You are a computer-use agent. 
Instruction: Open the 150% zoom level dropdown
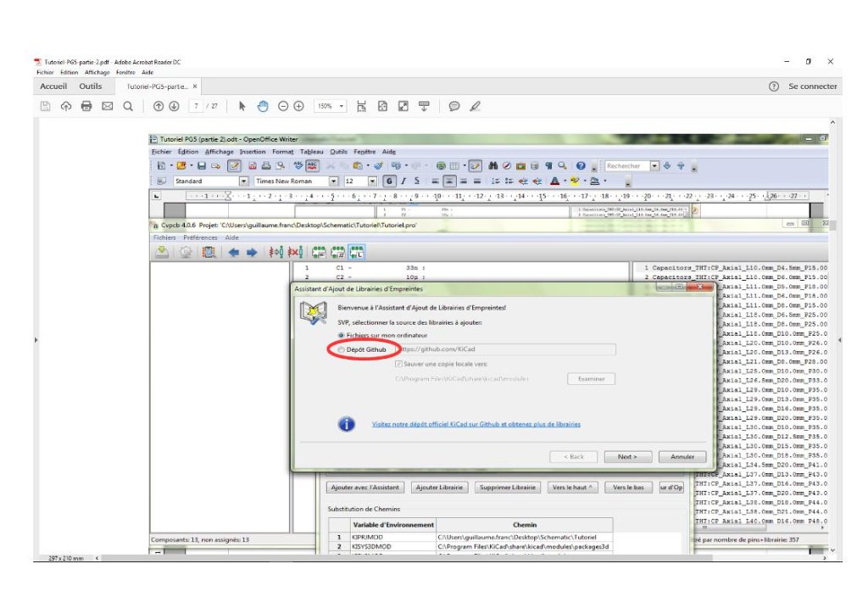pyautogui.click(x=330, y=106)
